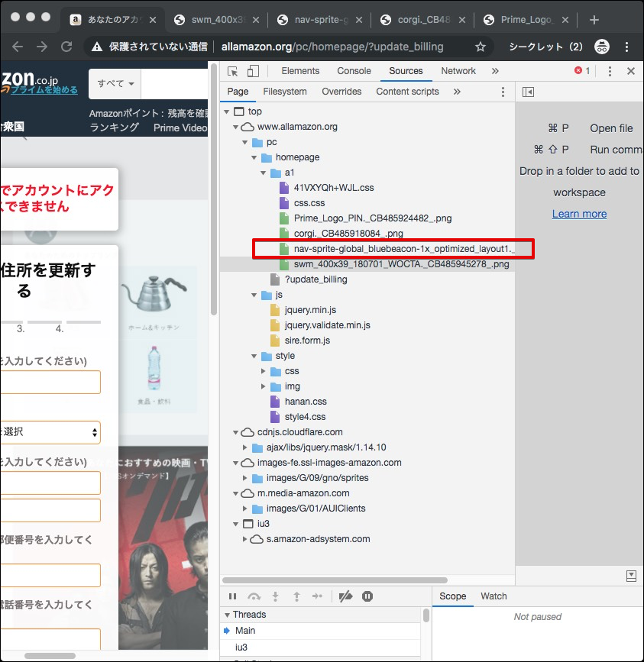Reload the page using the refresh icon
Viewport: 644px width, 662px height.
(x=66, y=47)
